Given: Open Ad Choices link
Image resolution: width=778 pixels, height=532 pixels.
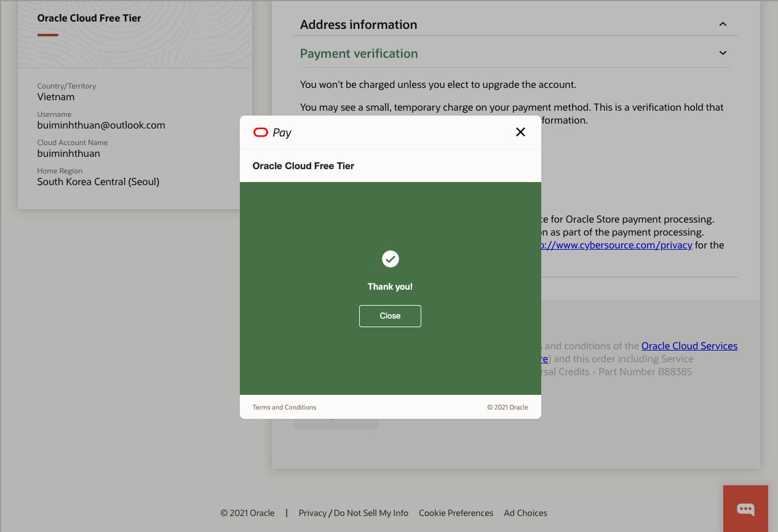Looking at the screenshot, I should pos(525,513).
